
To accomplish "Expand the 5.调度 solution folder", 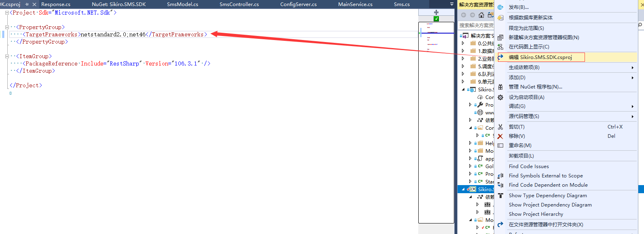I will pos(463,66).
